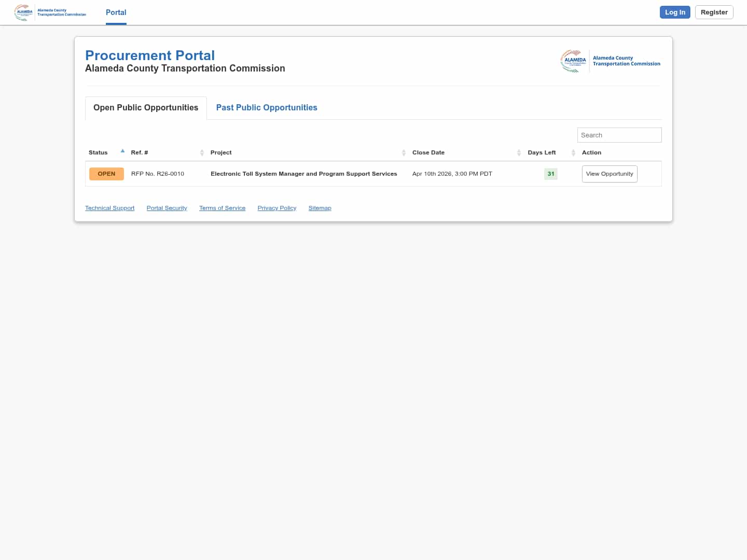Focus the Search input field

[x=619, y=135]
